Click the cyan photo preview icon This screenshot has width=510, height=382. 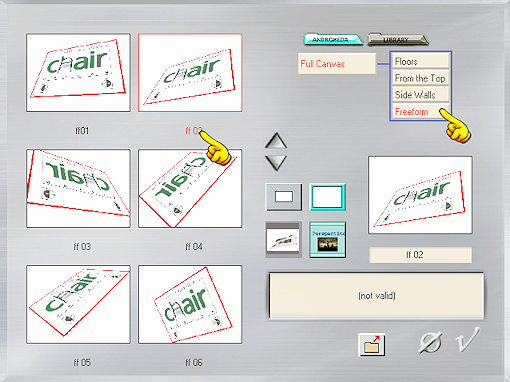coord(327,240)
